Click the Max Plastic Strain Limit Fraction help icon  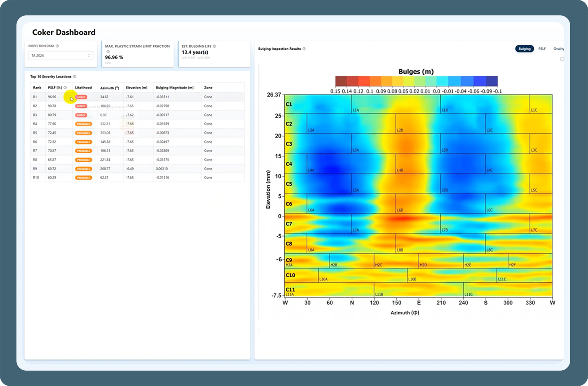click(108, 51)
